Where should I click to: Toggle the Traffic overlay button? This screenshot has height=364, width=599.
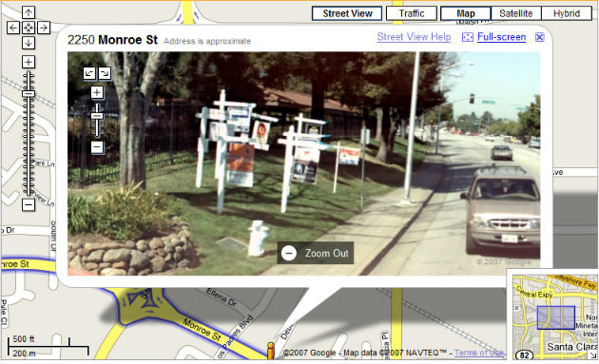pos(412,13)
